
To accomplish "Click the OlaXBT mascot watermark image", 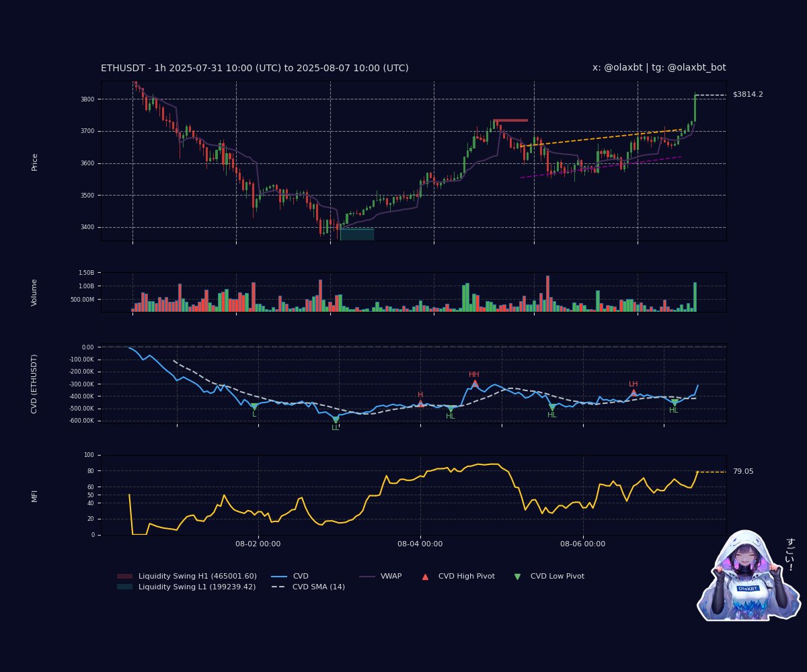I will coord(746,585).
